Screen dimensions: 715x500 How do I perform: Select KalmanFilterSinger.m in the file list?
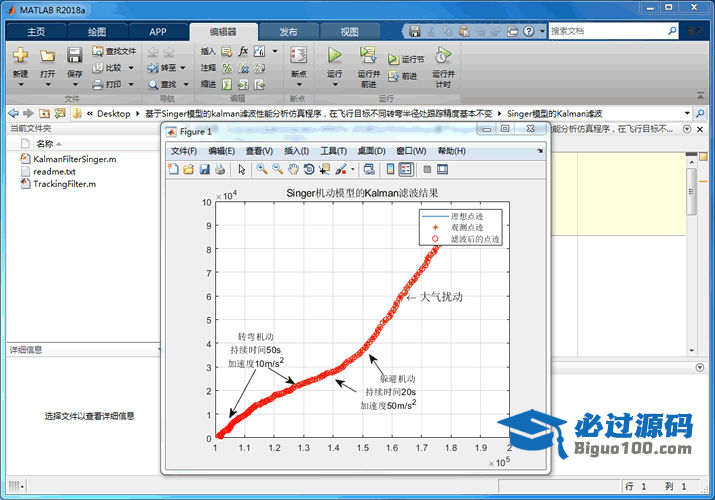(x=74, y=158)
